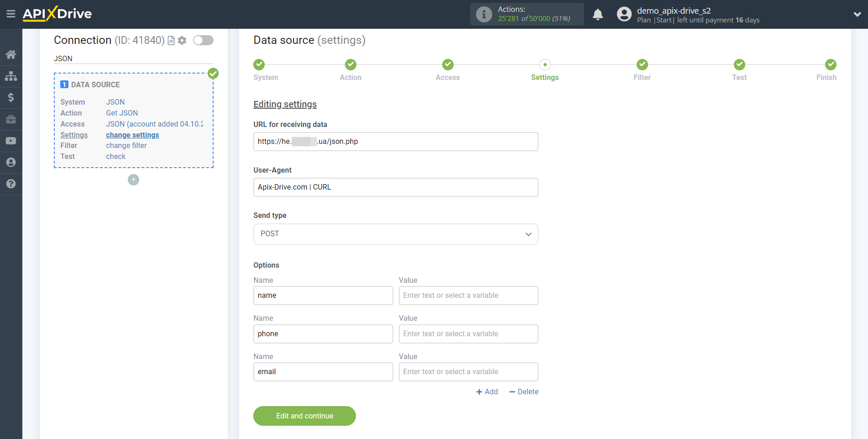Click the Add option link
This screenshot has height=439, width=868.
tap(487, 392)
